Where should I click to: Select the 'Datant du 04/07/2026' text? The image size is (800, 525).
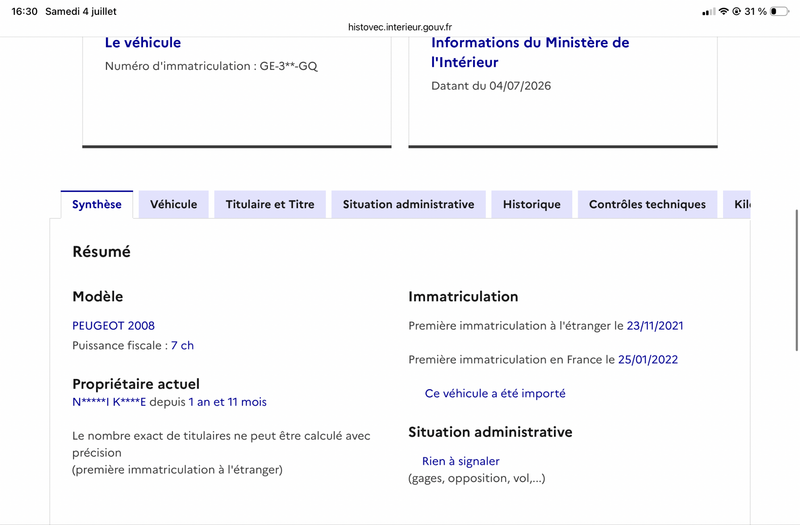click(x=491, y=86)
